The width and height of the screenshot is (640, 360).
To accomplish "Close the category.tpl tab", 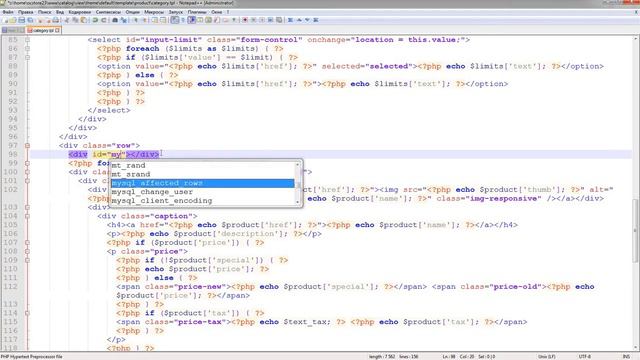I will [x=58, y=30].
